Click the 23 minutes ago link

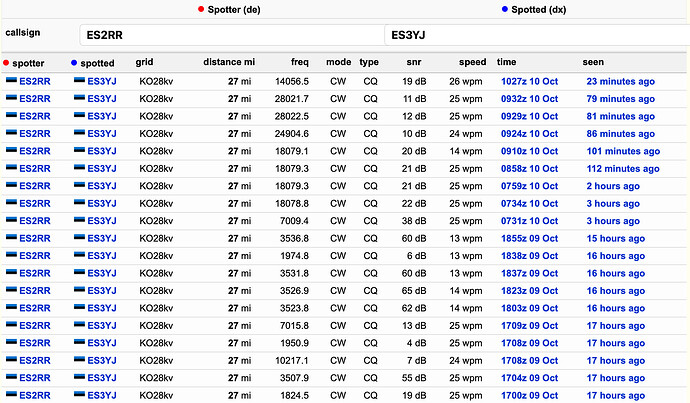tap(620, 81)
